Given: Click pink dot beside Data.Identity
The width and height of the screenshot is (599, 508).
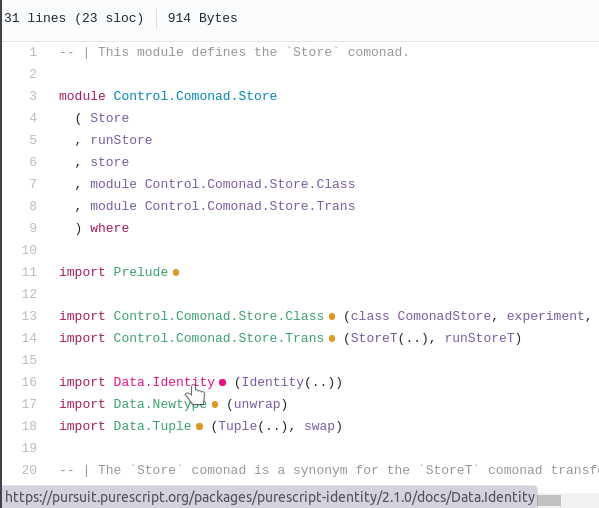Looking at the screenshot, I should [223, 382].
